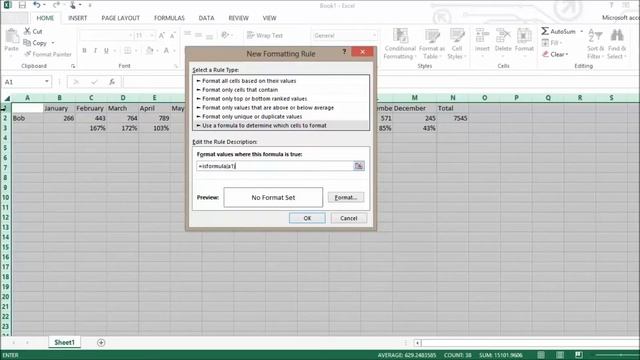Click Cancel in New Formatting Rule dialog
The height and width of the screenshot is (360, 640).
349,218
